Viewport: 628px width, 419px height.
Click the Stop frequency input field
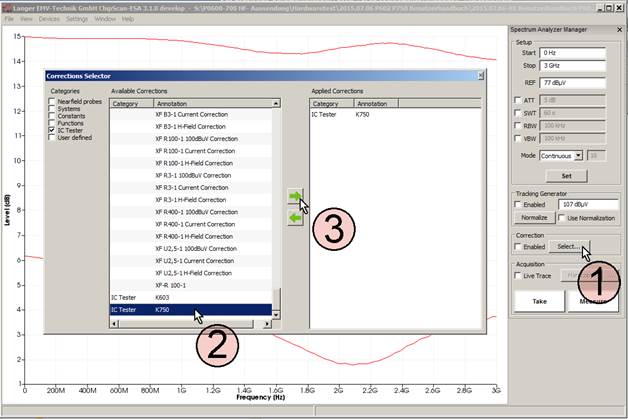(574, 65)
